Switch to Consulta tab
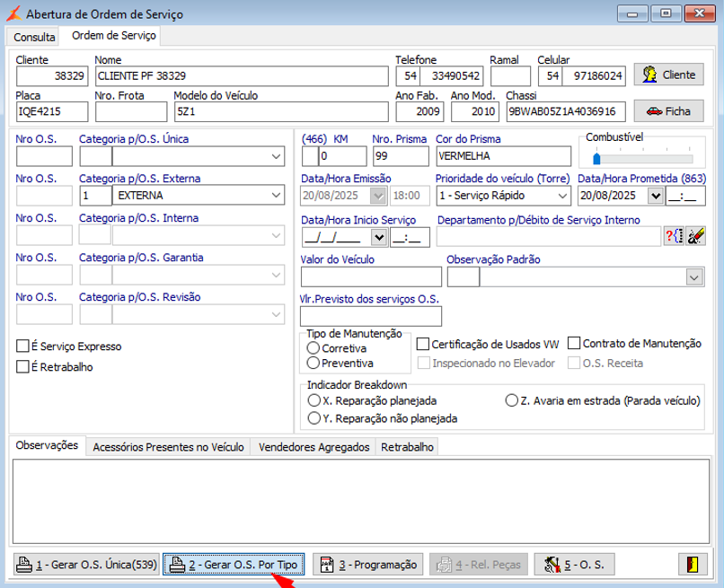 click(34, 37)
